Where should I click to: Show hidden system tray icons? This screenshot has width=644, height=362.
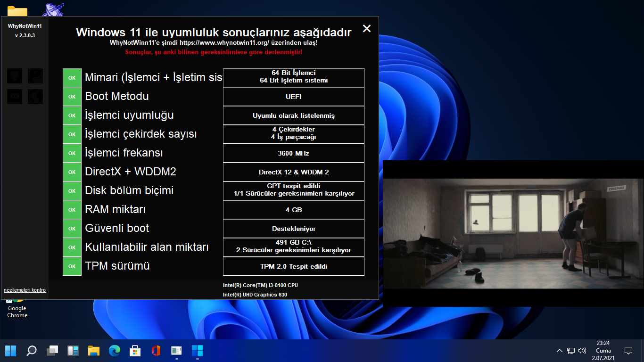[560, 351]
